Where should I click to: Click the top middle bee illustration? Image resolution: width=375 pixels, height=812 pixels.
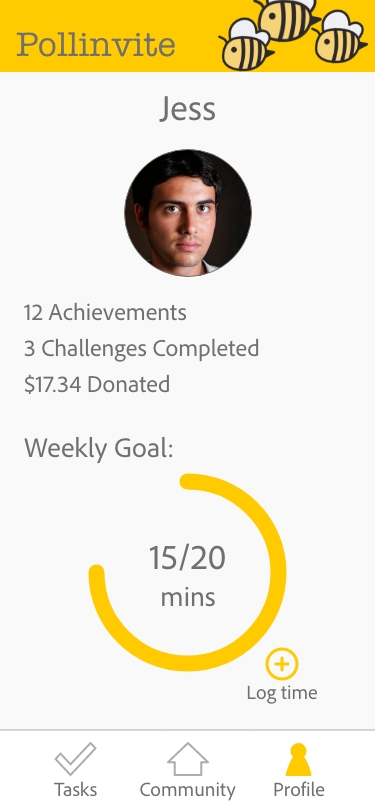[287, 19]
